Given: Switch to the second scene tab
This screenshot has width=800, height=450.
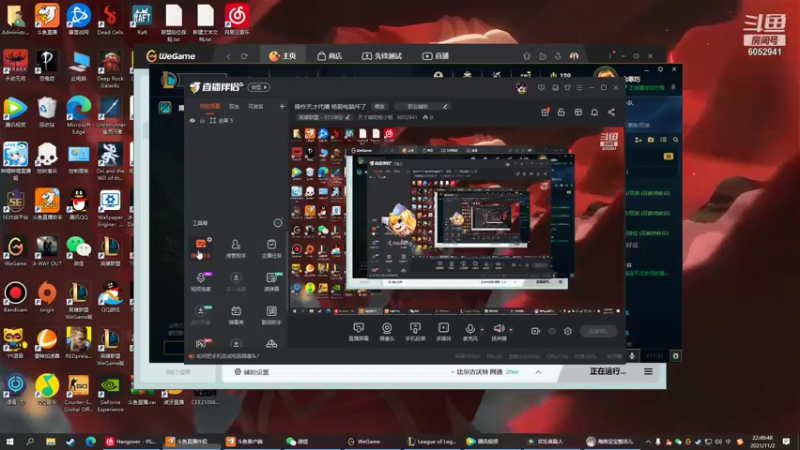Looking at the screenshot, I should (234, 106).
